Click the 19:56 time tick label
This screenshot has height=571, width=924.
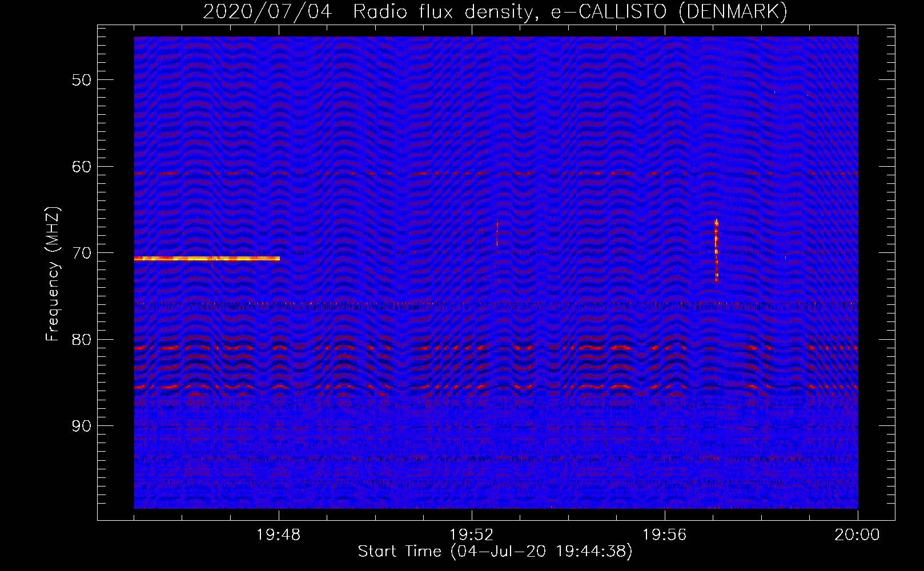665,535
